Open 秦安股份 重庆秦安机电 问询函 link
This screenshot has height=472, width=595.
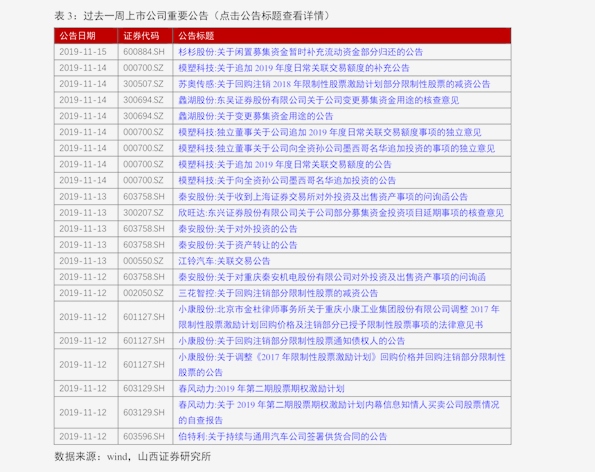tap(332, 277)
